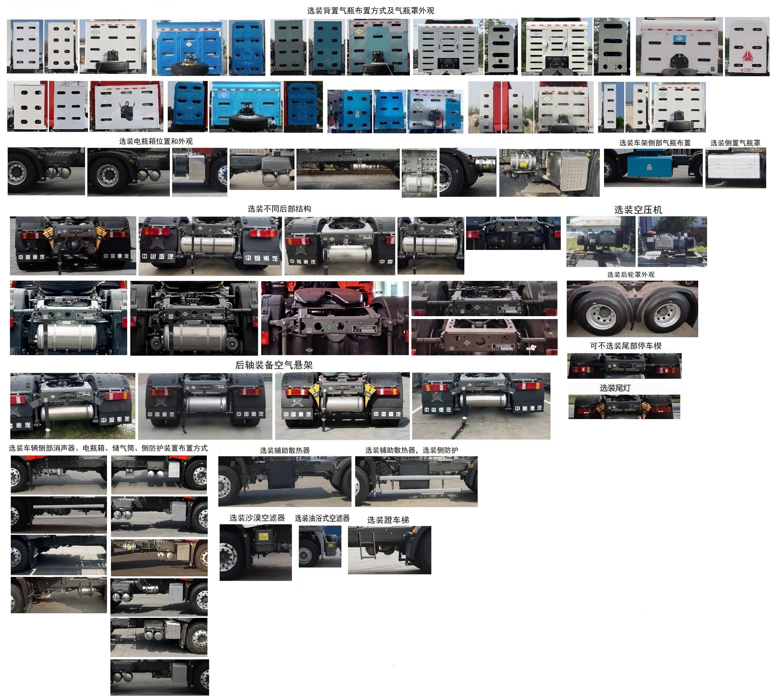The width and height of the screenshot is (779, 700).
Task: Click the 选装沙漠空滤器 label
Action: click(257, 518)
